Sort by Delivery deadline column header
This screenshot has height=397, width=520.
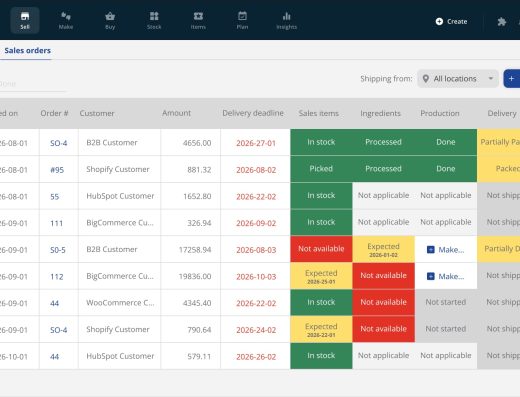(253, 113)
